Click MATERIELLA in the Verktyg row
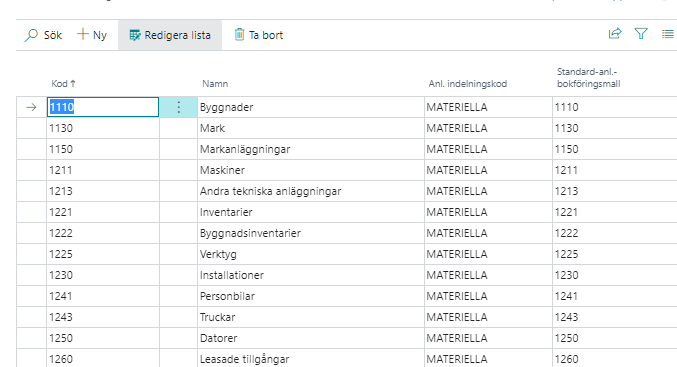The height and width of the screenshot is (367, 677). (457, 254)
